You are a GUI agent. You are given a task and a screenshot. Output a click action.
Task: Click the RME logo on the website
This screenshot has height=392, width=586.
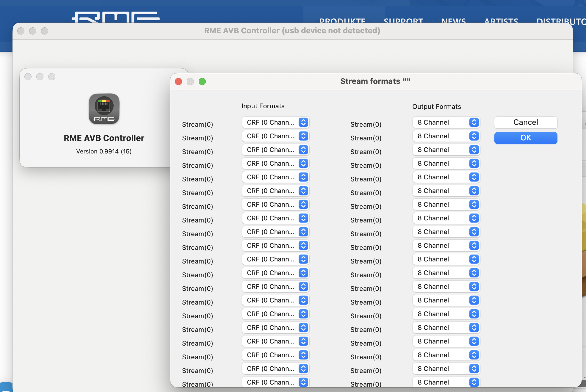click(116, 17)
